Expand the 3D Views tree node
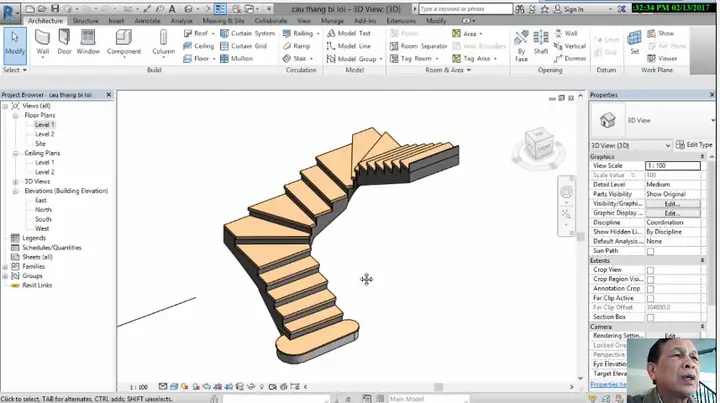720x403 pixels. (15, 182)
